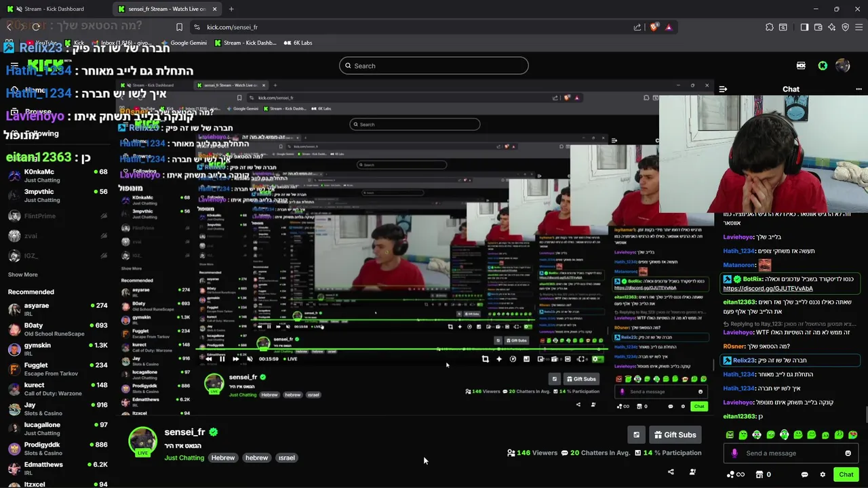Click the bookmark icon left of the address bar

(179, 27)
